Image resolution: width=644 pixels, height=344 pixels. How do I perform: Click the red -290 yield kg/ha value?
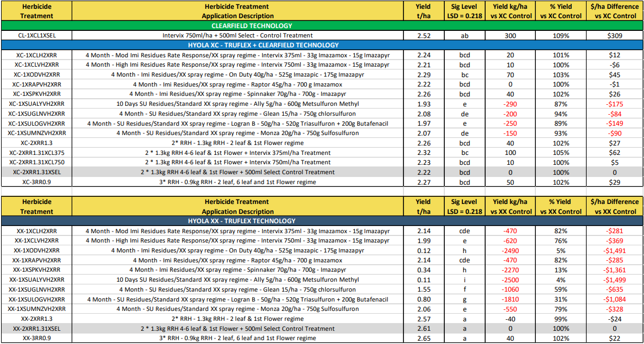[x=511, y=104]
